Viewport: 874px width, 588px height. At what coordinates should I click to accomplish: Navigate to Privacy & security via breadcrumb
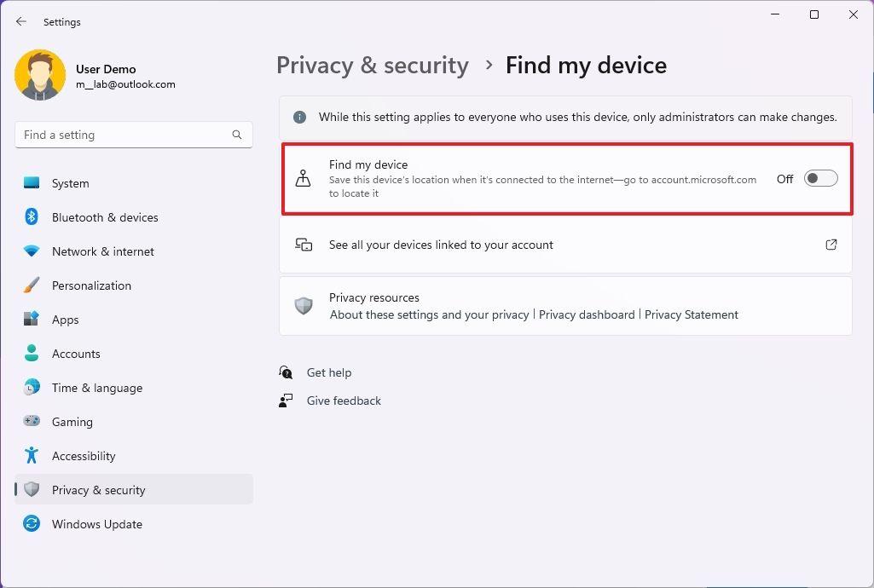[x=373, y=65]
